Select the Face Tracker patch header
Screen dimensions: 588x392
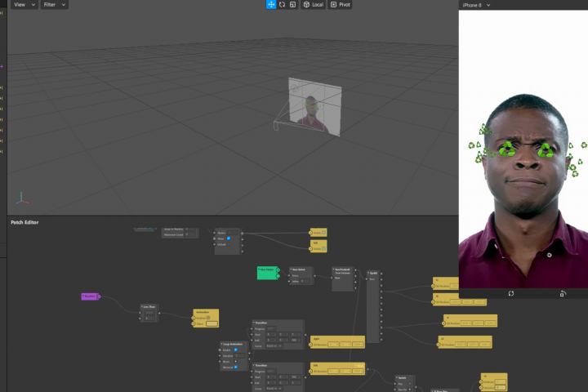[x=343, y=269]
